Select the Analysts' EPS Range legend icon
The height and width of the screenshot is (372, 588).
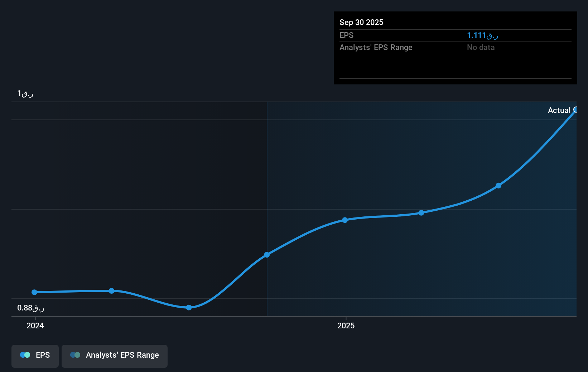click(x=76, y=355)
